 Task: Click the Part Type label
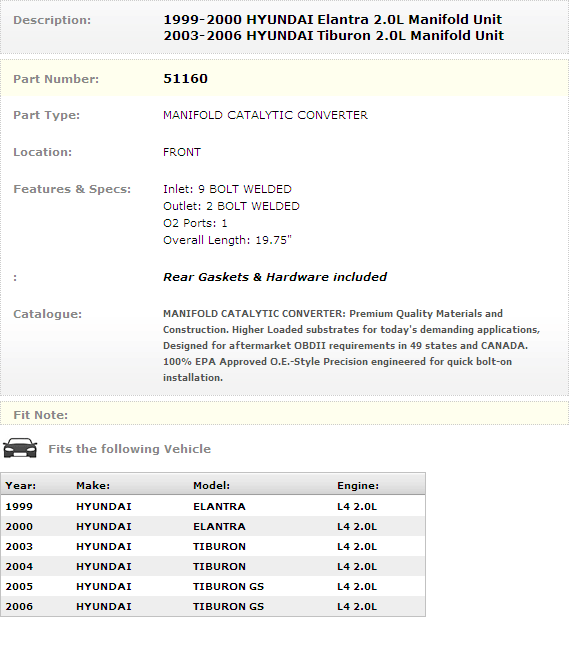pyautogui.click(x=46, y=115)
